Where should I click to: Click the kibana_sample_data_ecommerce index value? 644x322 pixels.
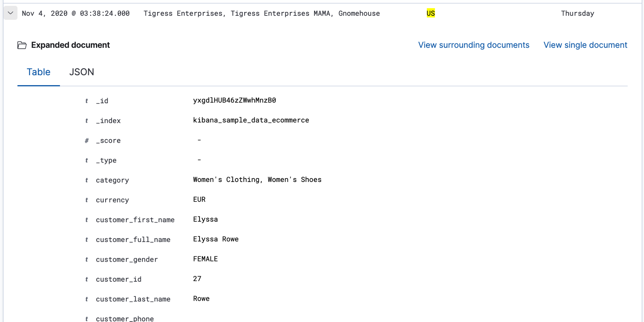pos(251,120)
